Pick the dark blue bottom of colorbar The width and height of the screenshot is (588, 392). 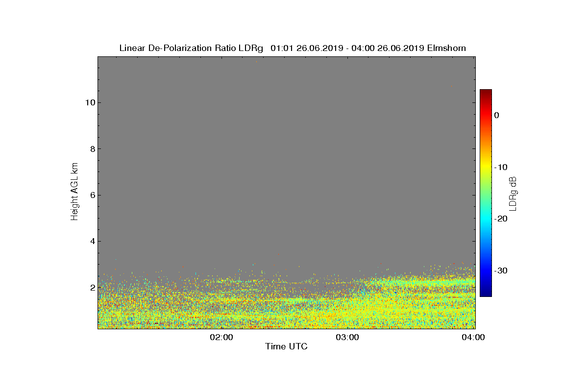click(x=486, y=293)
